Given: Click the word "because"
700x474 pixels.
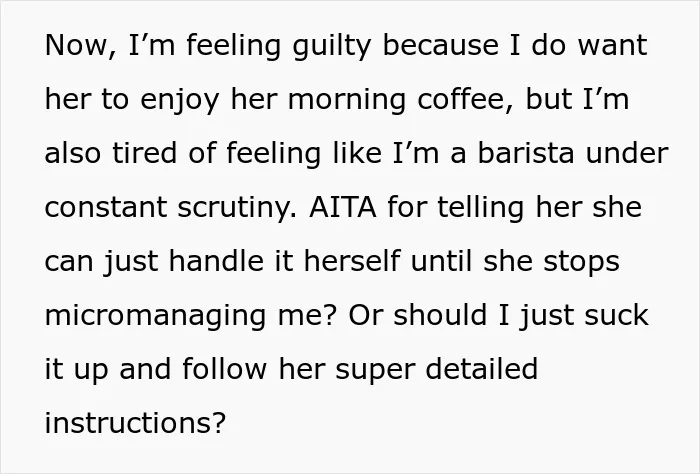Looking at the screenshot, I should coord(441,45).
